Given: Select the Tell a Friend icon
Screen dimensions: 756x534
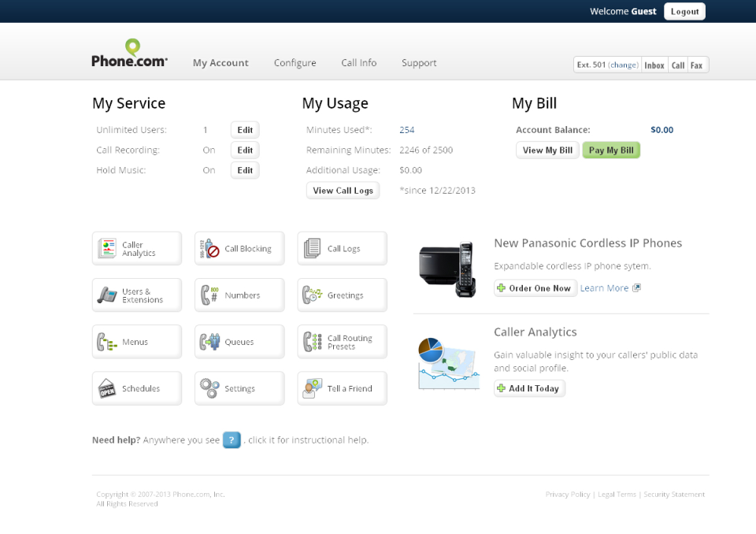Looking at the screenshot, I should 341,388.
